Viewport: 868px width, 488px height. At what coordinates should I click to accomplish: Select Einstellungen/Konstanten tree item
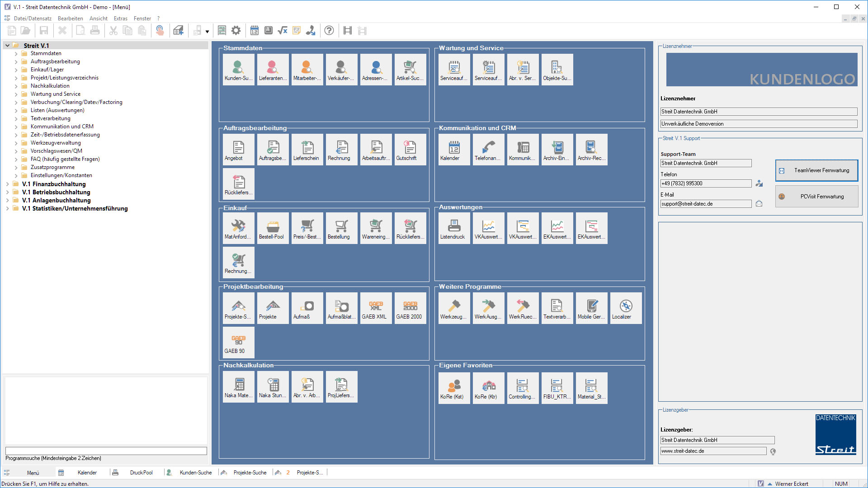61,175
